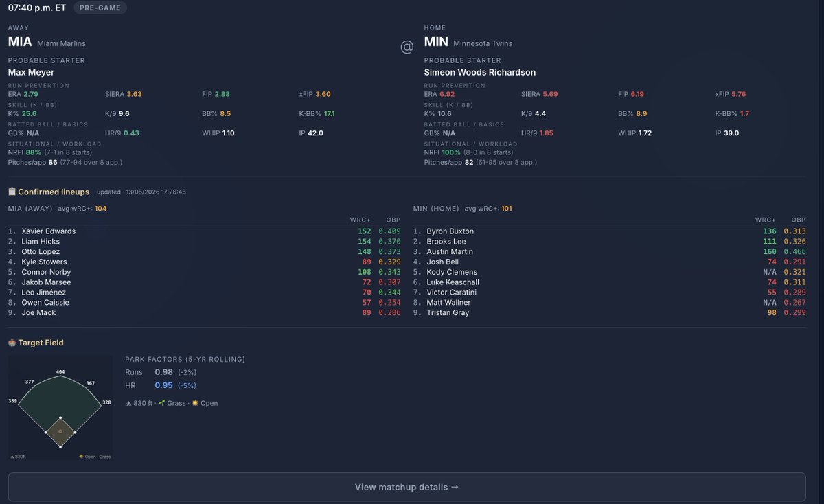824x504 pixels.
Task: Select Josh Bell in the Twins lineup
Action: [x=443, y=262]
